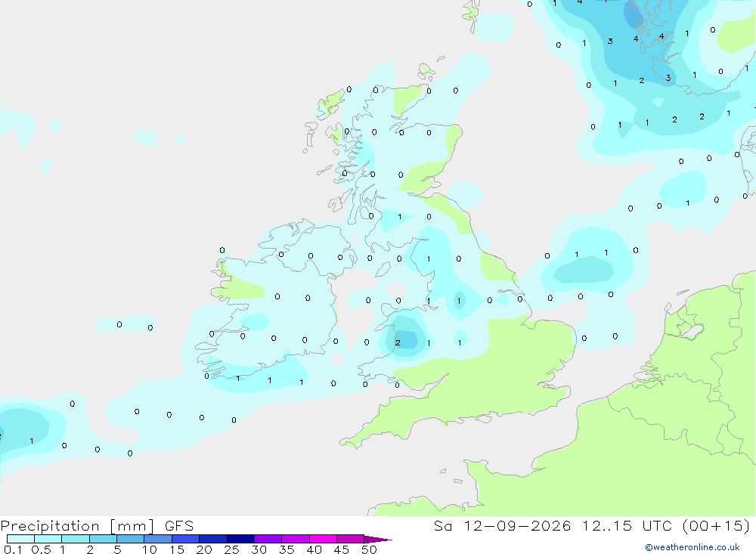756x554 pixels.
Task: Click the 40 mm bright magenta legend swatch
Action: point(323,539)
